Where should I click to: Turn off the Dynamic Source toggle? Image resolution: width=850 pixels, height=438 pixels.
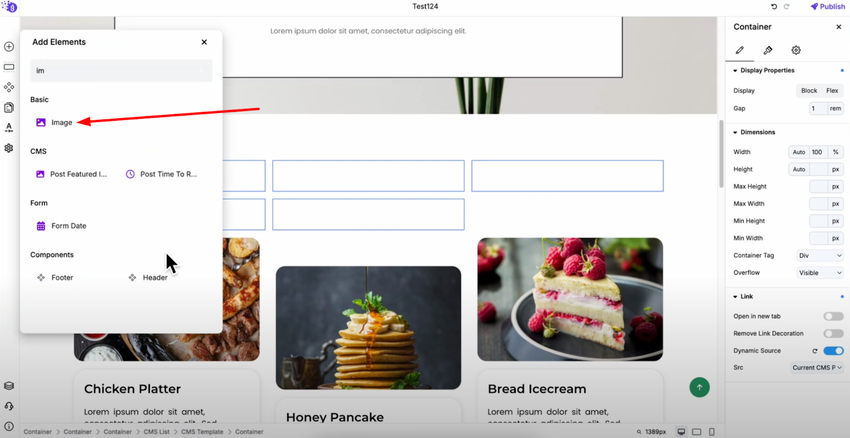[x=833, y=351]
